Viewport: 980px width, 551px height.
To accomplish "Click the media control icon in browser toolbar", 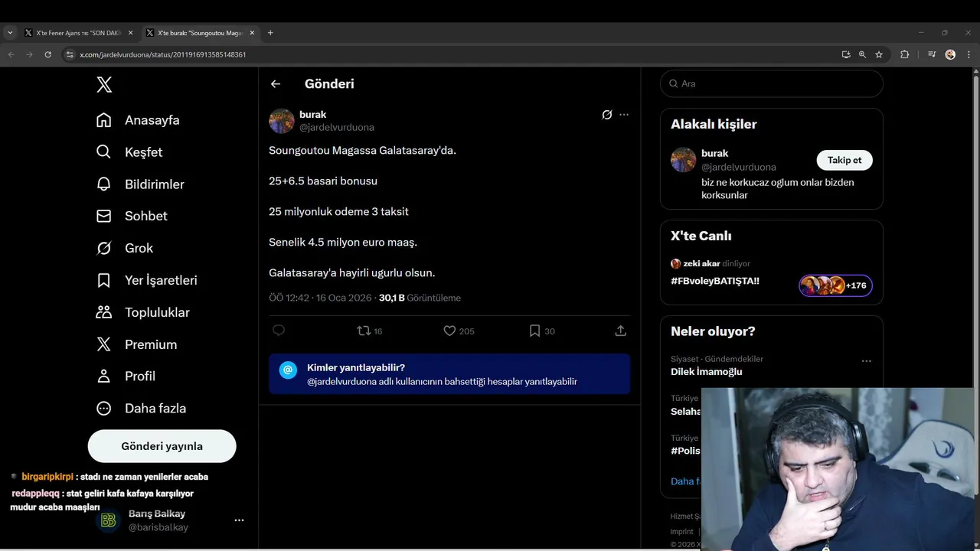I will click(932, 54).
